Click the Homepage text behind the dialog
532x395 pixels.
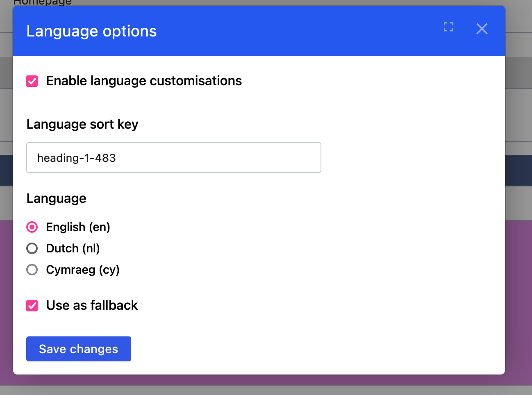tap(43, 2)
